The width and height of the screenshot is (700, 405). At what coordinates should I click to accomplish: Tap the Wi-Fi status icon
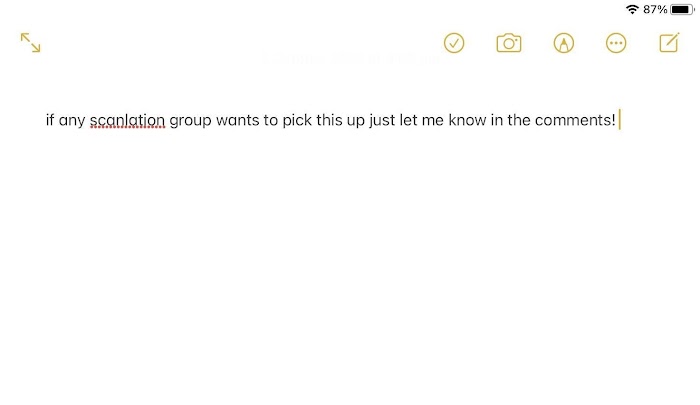pos(632,9)
